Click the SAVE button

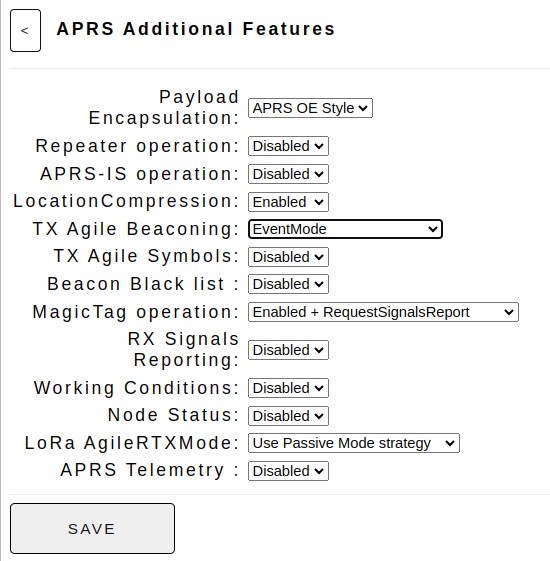pos(92,529)
